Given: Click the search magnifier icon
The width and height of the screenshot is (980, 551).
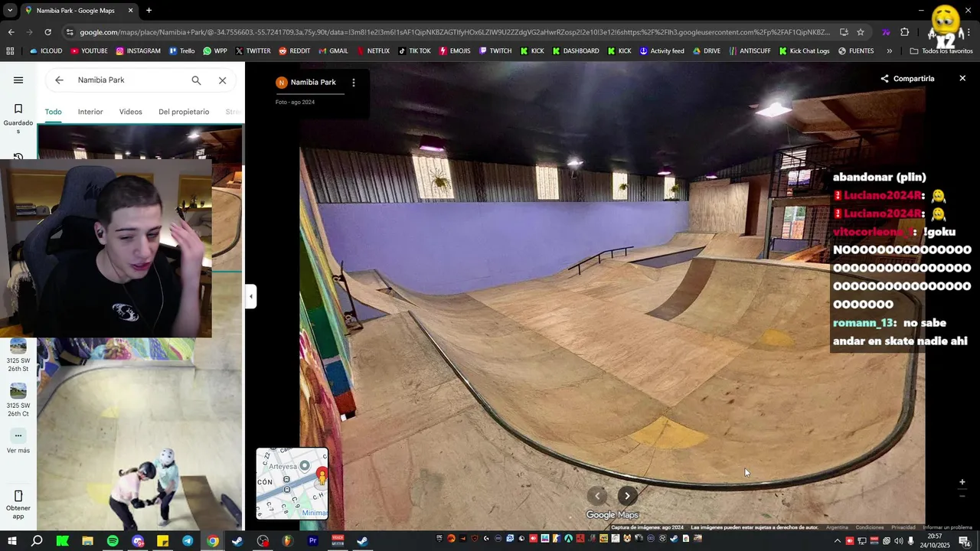Looking at the screenshot, I should point(196,80).
